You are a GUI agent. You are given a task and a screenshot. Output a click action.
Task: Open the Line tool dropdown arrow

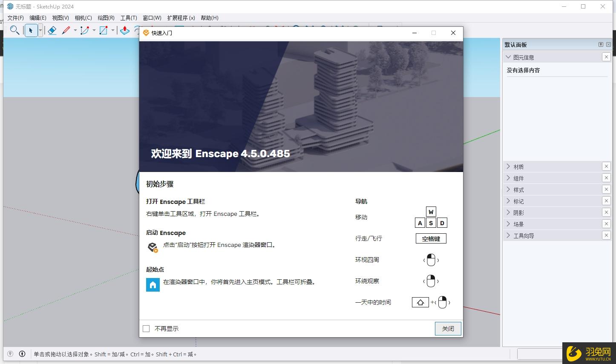[x=75, y=31]
